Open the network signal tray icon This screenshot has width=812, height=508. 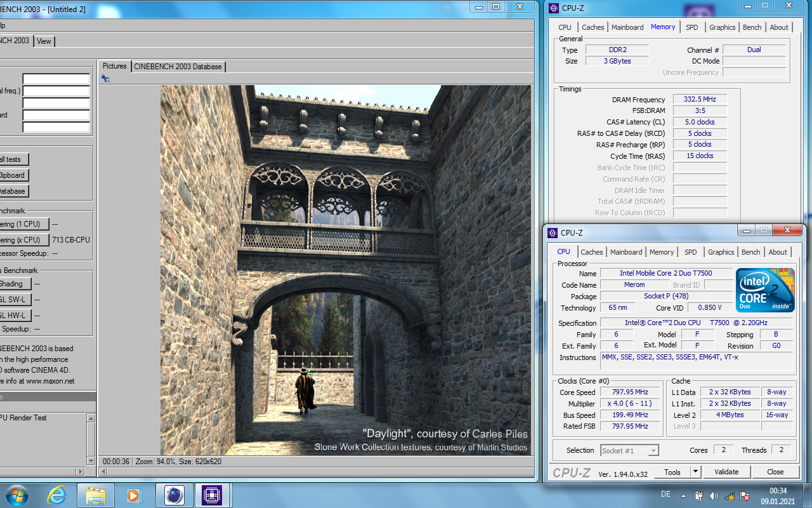(730, 495)
